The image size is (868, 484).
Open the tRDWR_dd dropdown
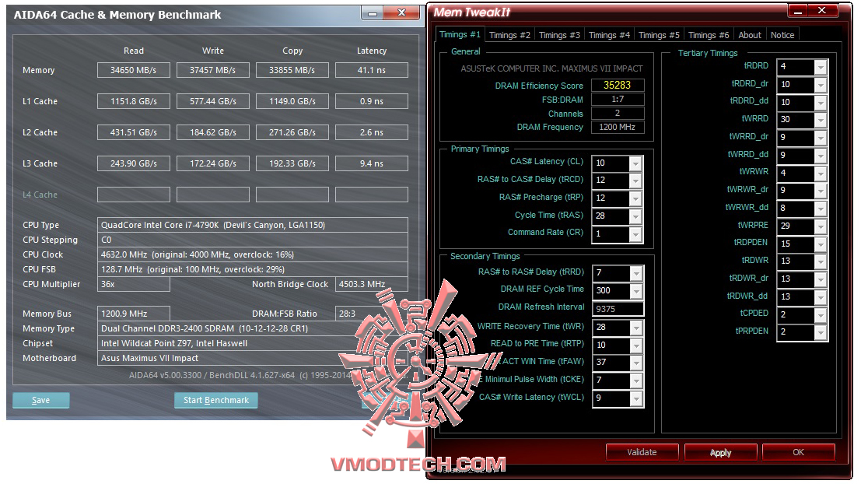click(x=821, y=296)
